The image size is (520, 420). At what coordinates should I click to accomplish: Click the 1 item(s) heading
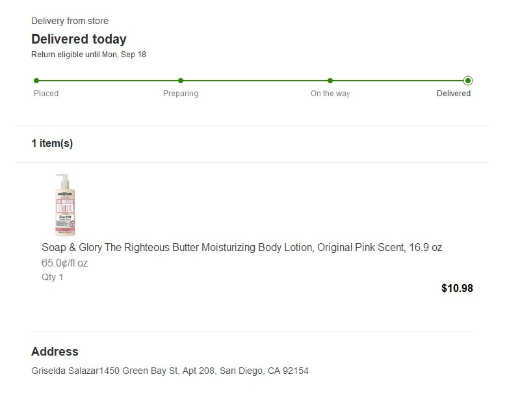pos(52,144)
